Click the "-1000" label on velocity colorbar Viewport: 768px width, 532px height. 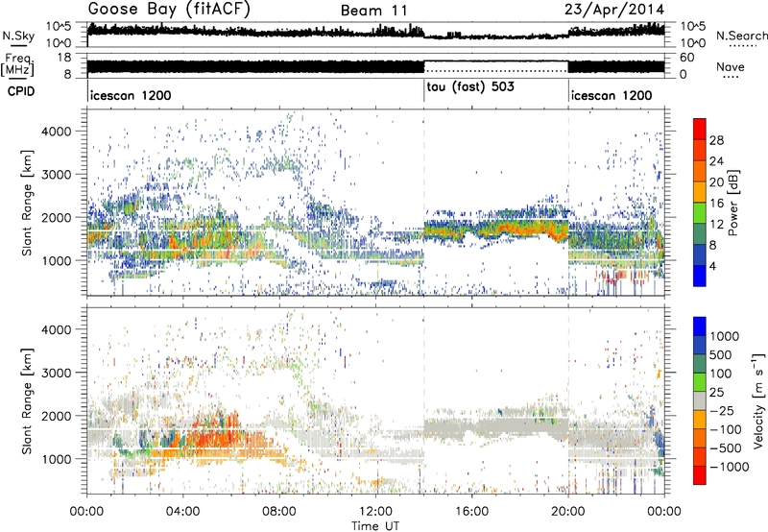click(730, 467)
